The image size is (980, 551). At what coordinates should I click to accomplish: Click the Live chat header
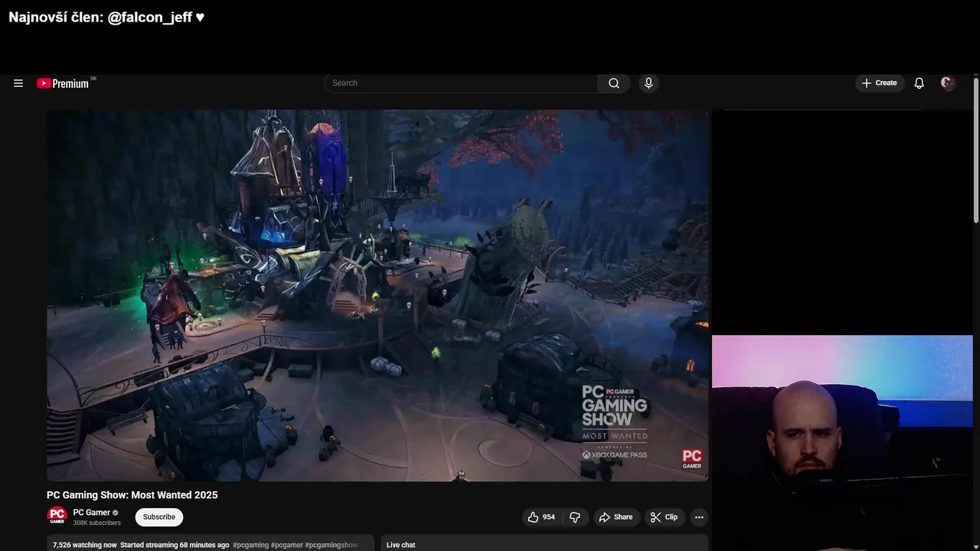point(400,545)
